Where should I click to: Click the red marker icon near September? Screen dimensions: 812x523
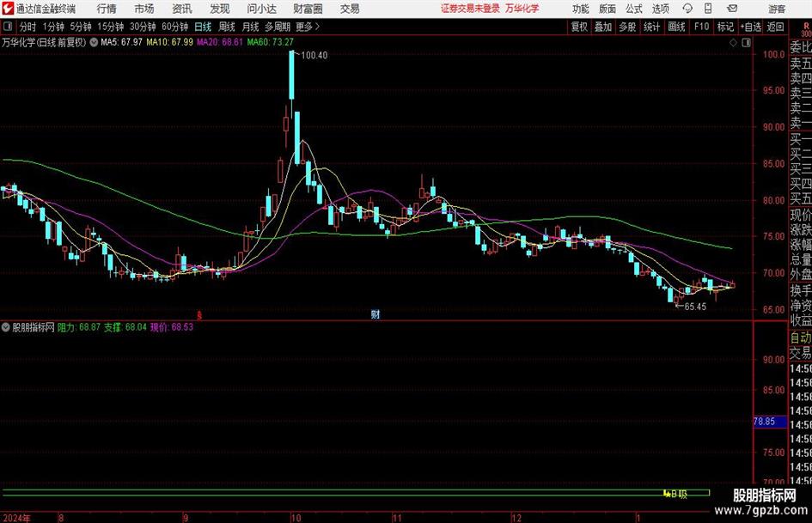click(x=199, y=314)
